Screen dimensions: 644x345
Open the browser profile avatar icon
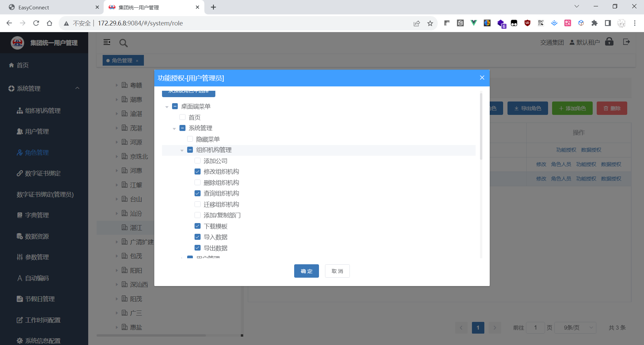tap(621, 23)
